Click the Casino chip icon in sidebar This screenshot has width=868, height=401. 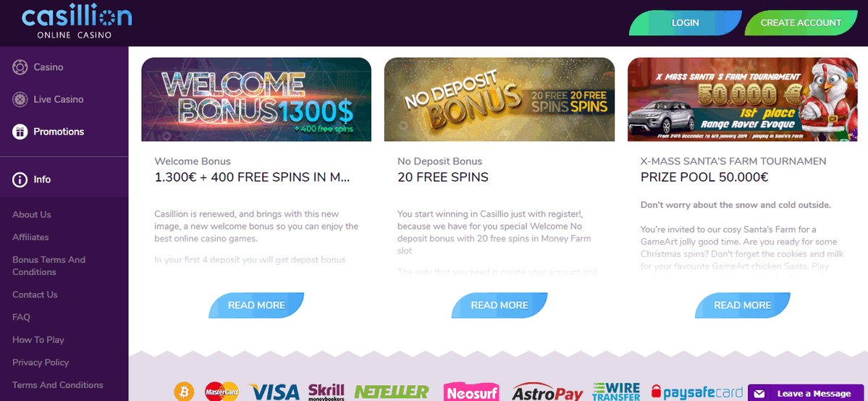tap(20, 67)
